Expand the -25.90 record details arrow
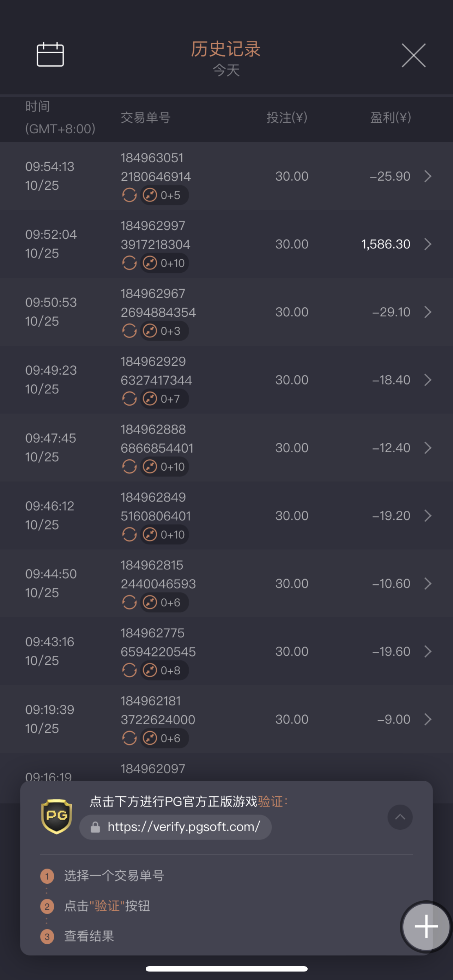 point(428,176)
